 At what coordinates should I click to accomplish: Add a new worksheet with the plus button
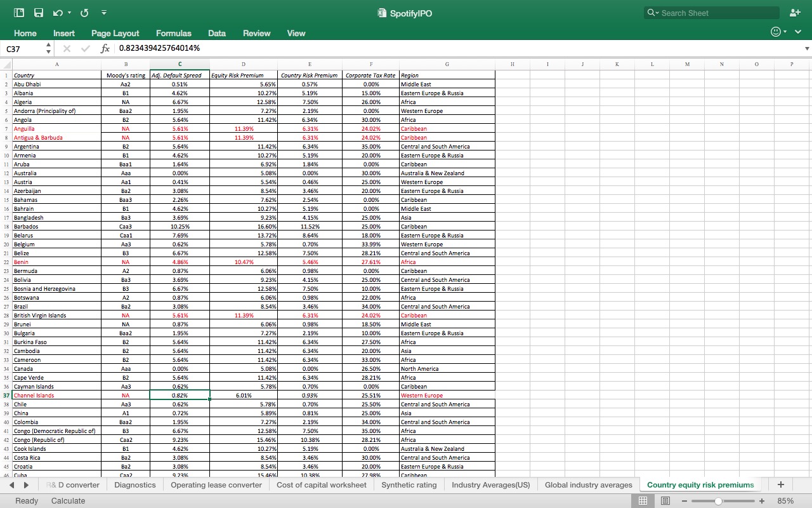[780, 484]
